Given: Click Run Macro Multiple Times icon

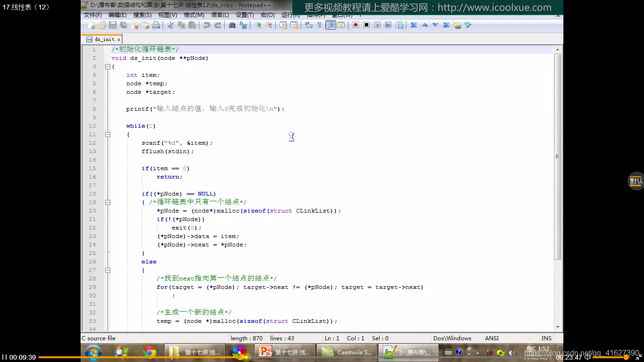Looking at the screenshot, I should pos(388,25).
